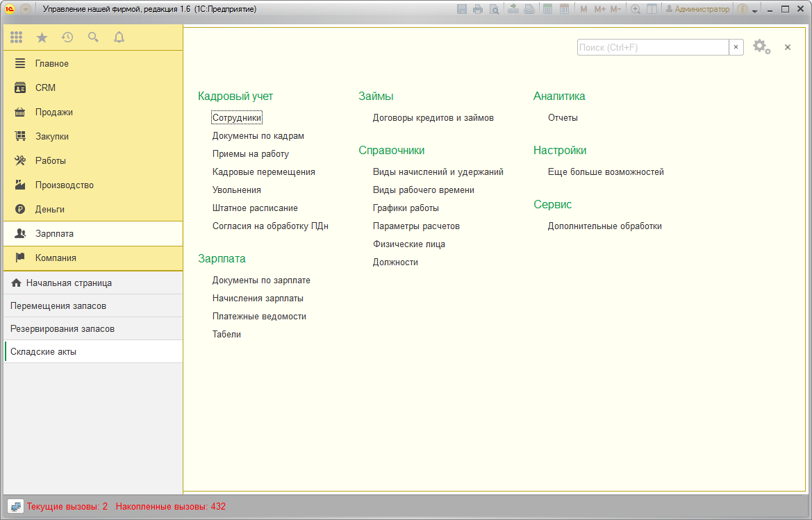Show history via the clock icon
Image resolution: width=812 pixels, height=520 pixels.
67,37
